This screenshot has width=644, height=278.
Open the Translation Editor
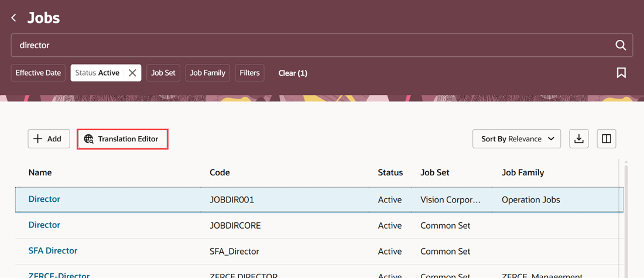click(x=122, y=139)
